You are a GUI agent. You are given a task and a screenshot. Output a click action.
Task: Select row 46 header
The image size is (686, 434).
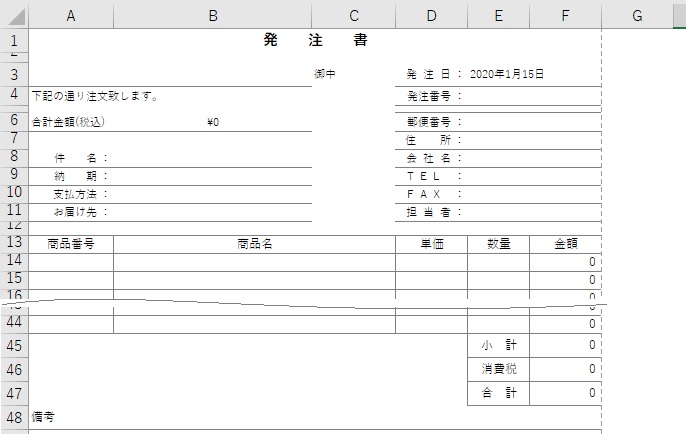tap(14, 369)
